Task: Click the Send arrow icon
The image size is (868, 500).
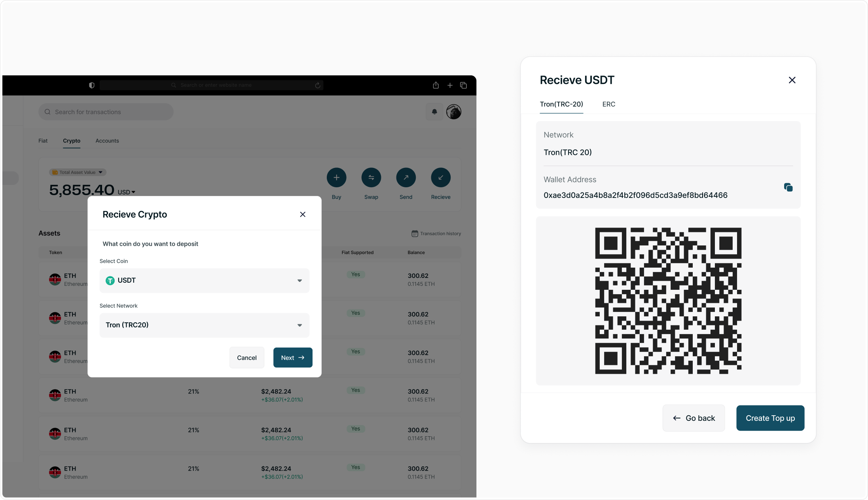Action: (x=406, y=178)
